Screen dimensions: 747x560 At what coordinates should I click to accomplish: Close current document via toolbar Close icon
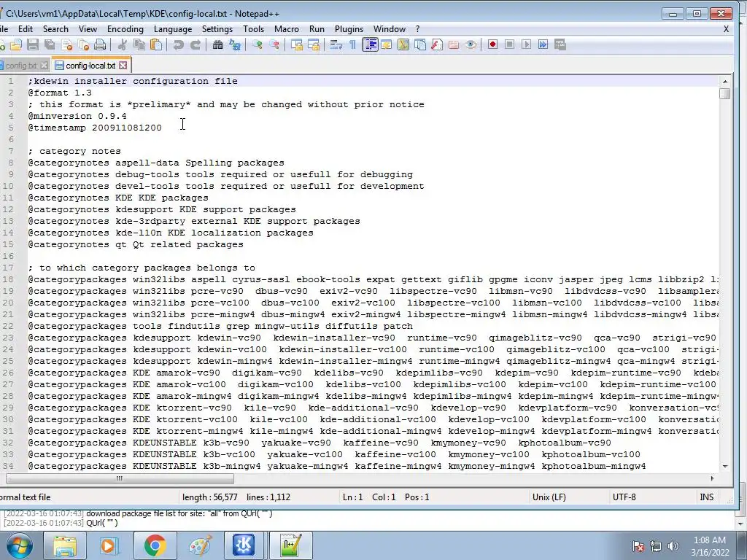[66, 44]
